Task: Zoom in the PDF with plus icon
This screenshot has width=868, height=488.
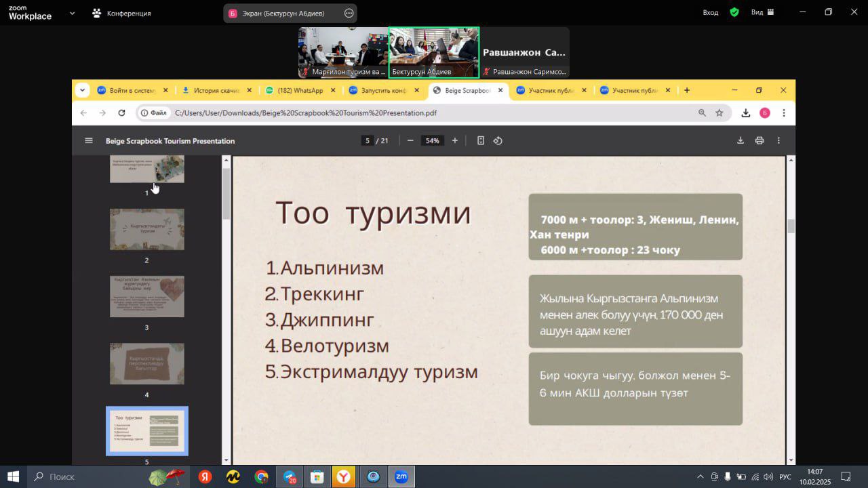Action: click(454, 140)
